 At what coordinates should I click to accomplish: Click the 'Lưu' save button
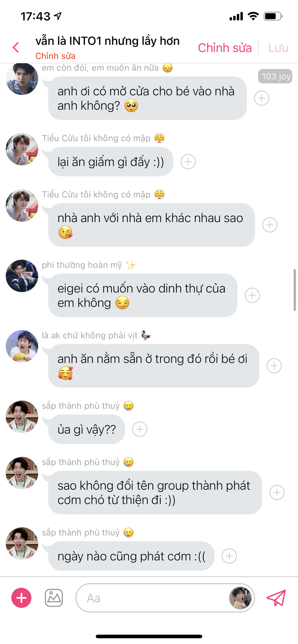(x=278, y=48)
